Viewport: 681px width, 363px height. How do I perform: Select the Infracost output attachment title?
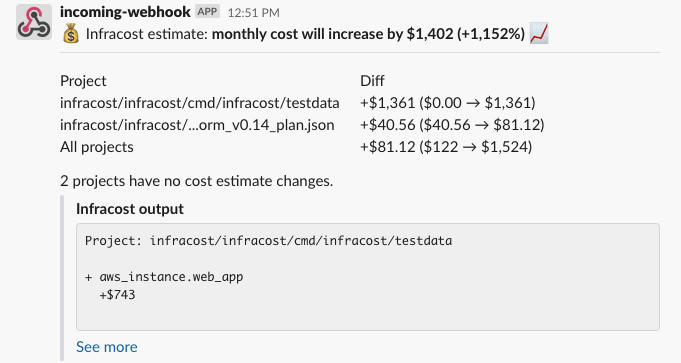tap(130, 209)
